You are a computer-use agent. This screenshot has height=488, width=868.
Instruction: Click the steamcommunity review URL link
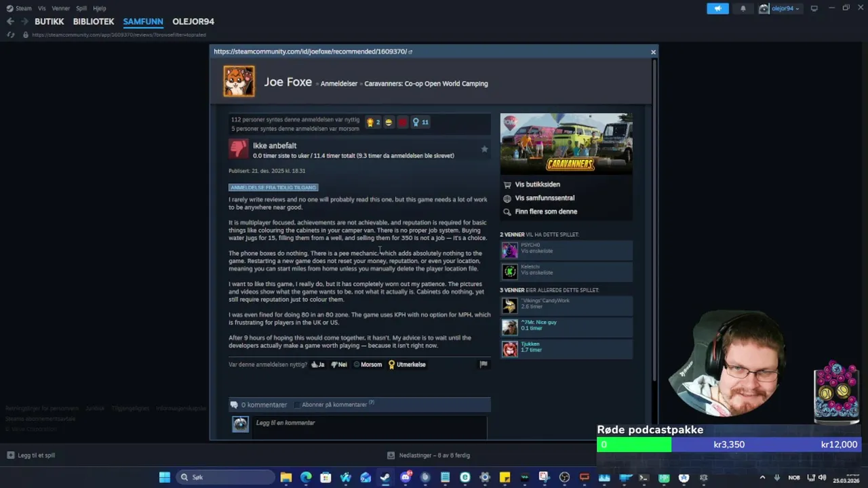(310, 52)
